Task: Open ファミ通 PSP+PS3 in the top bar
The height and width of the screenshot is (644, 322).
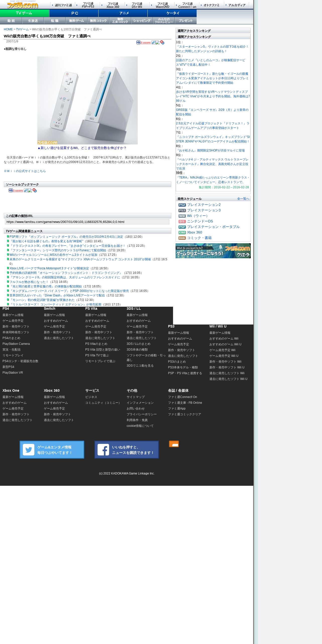Action: click(88, 5)
